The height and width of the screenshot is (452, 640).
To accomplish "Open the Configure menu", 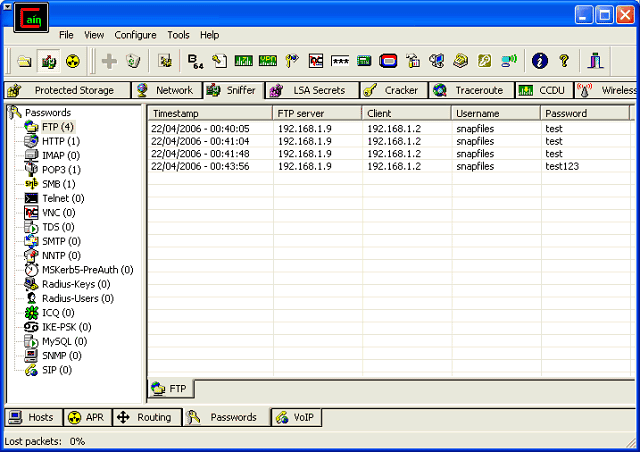I will tap(135, 35).
